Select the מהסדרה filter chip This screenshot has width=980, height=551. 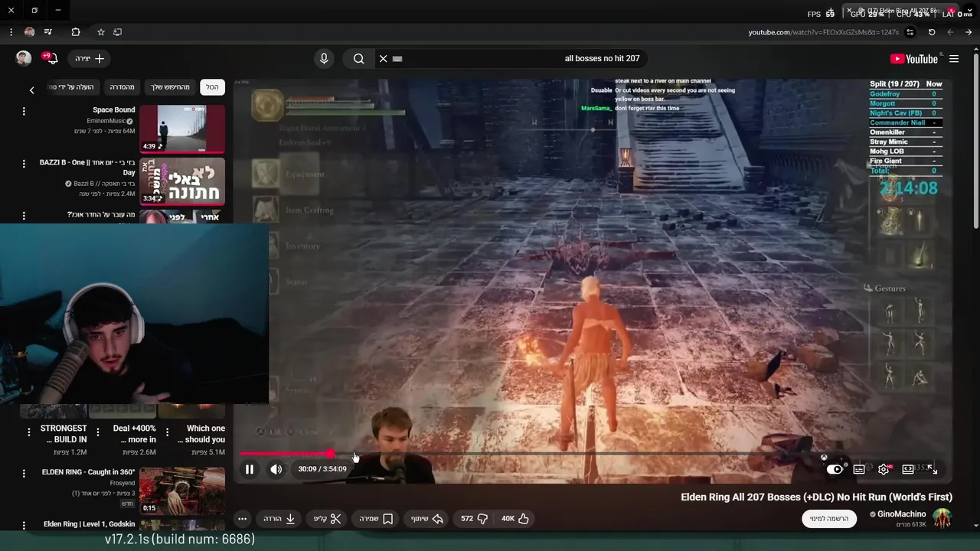(122, 87)
